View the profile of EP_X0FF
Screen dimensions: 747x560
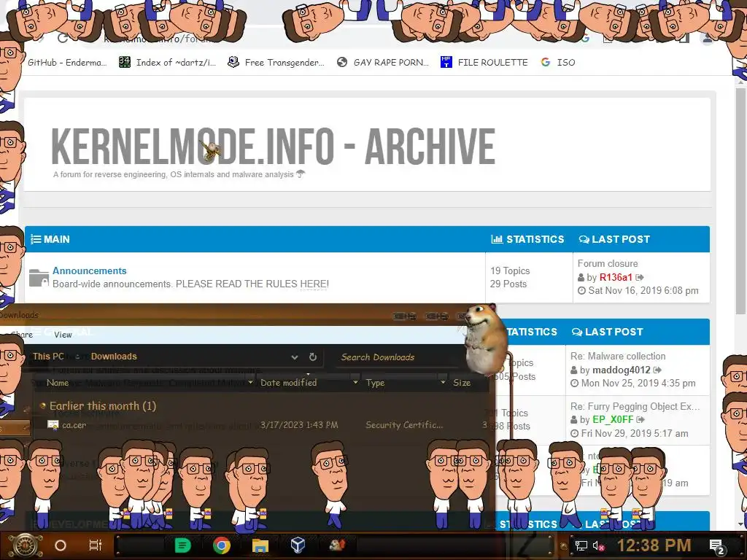pos(613,419)
